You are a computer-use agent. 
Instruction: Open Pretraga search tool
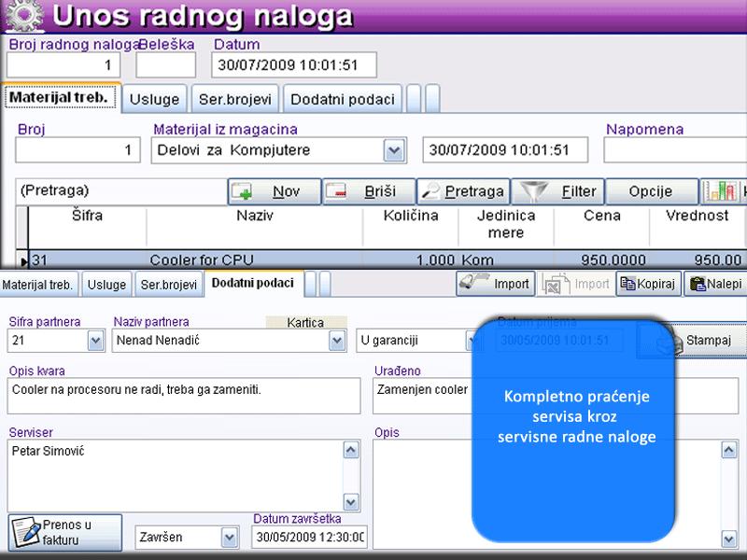(462, 191)
